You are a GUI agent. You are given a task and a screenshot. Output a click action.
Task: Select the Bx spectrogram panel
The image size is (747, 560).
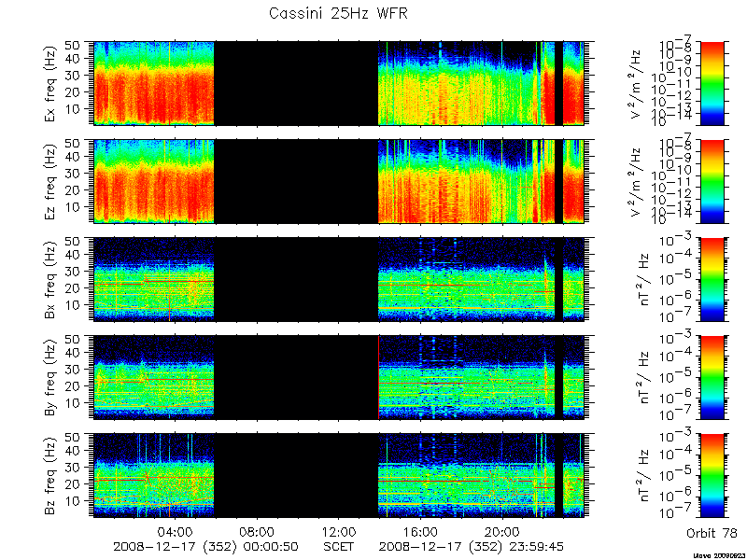(339, 279)
